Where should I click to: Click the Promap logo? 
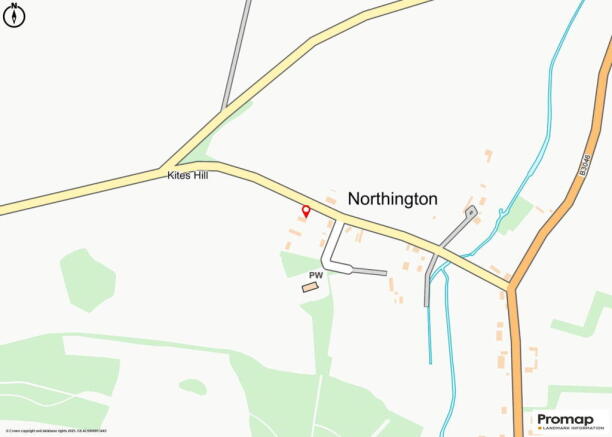tap(566, 419)
